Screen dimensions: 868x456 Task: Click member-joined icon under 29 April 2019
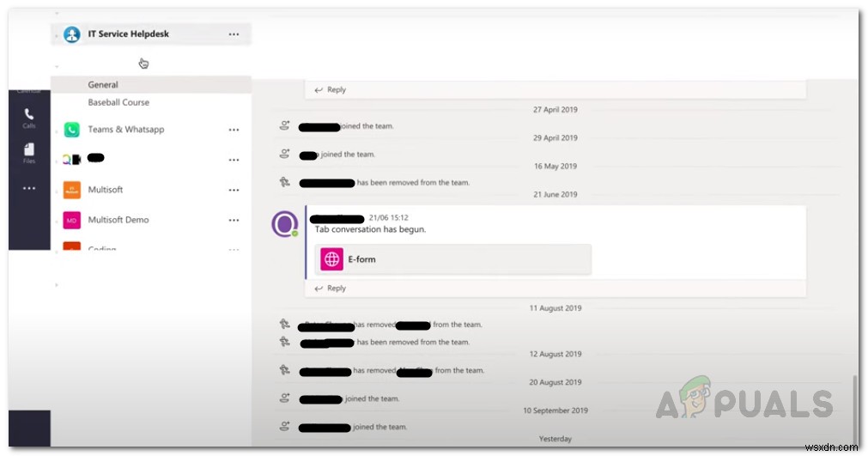[284, 154]
